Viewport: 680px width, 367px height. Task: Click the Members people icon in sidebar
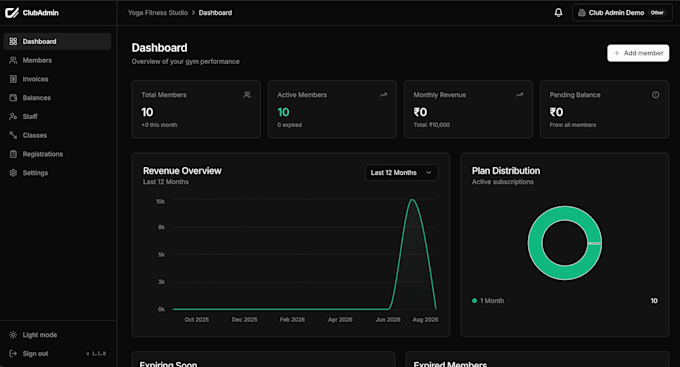[x=13, y=60]
